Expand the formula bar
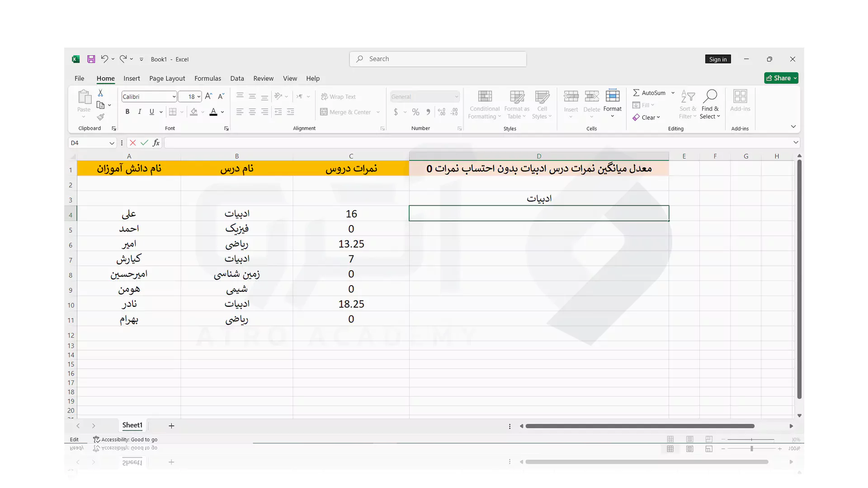Viewport: 868px width, 488px height. 796,142
